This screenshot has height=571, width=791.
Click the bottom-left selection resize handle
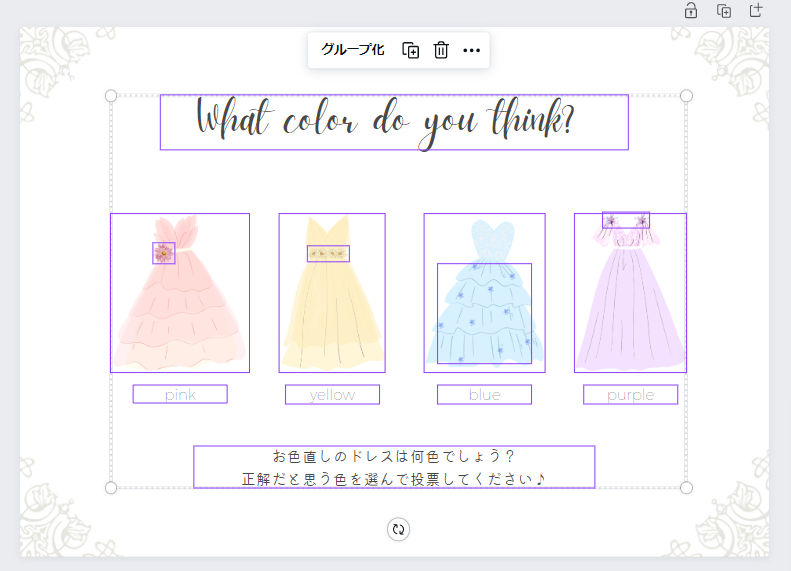tap(111, 488)
